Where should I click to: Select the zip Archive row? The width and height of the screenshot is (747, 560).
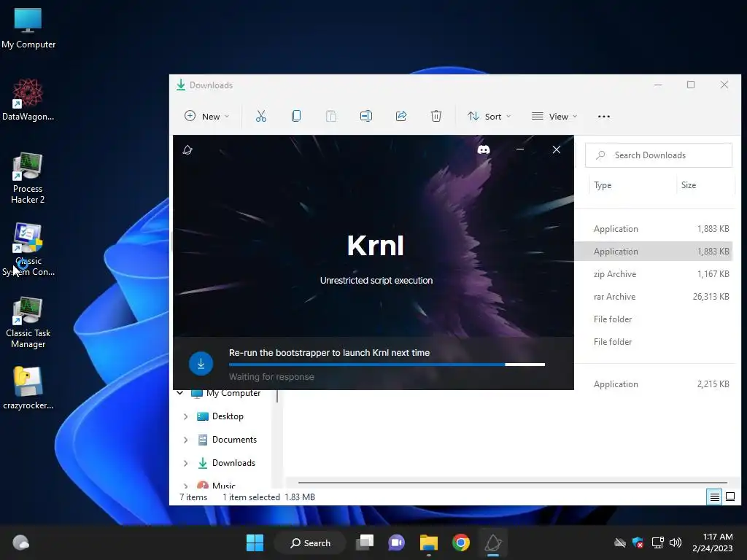[x=654, y=274]
